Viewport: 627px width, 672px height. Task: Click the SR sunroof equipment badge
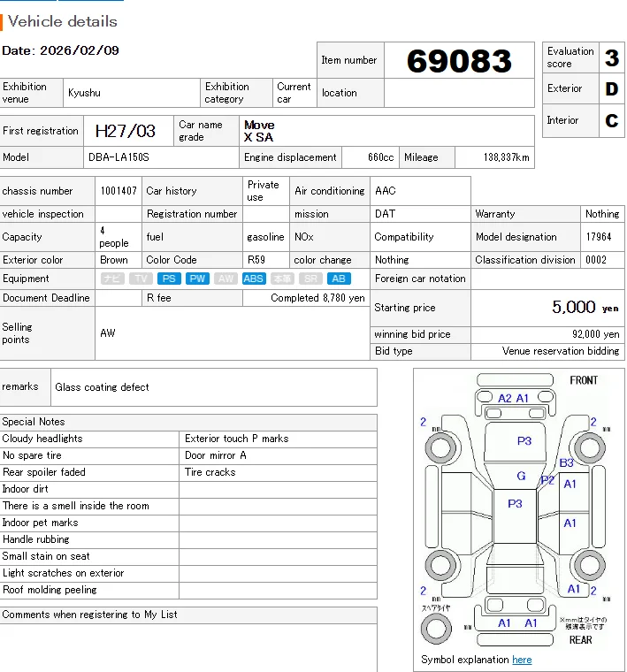310,279
